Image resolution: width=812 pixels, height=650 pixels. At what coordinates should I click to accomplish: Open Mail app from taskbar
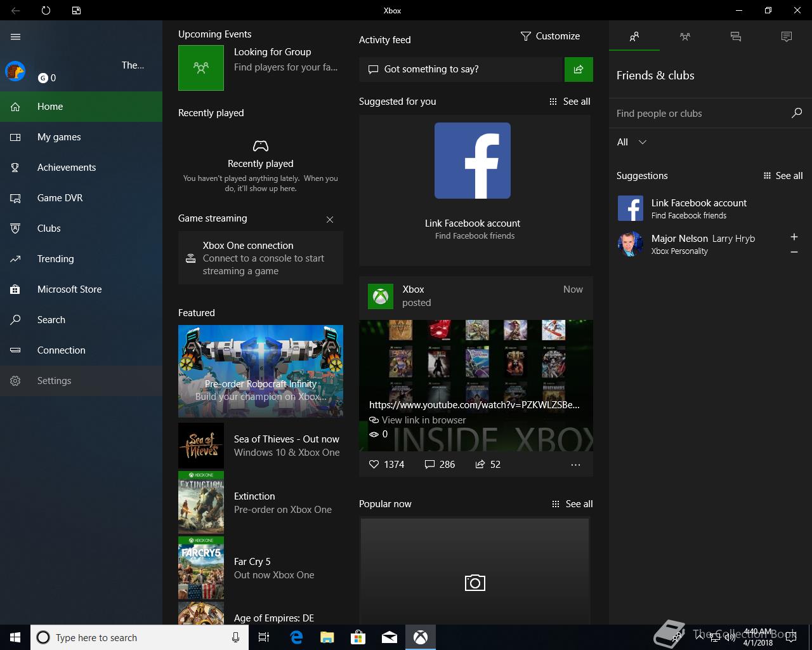[390, 637]
